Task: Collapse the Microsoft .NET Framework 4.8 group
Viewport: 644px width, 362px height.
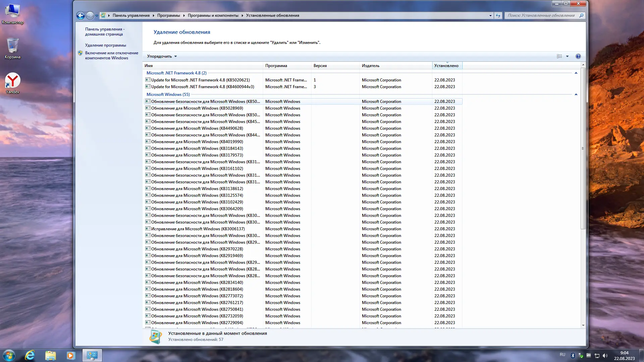Action: coord(576,73)
